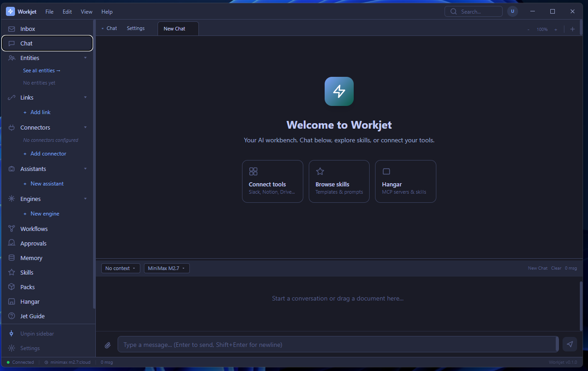
Task: Increase zoom with the plus control
Action: (x=556, y=29)
